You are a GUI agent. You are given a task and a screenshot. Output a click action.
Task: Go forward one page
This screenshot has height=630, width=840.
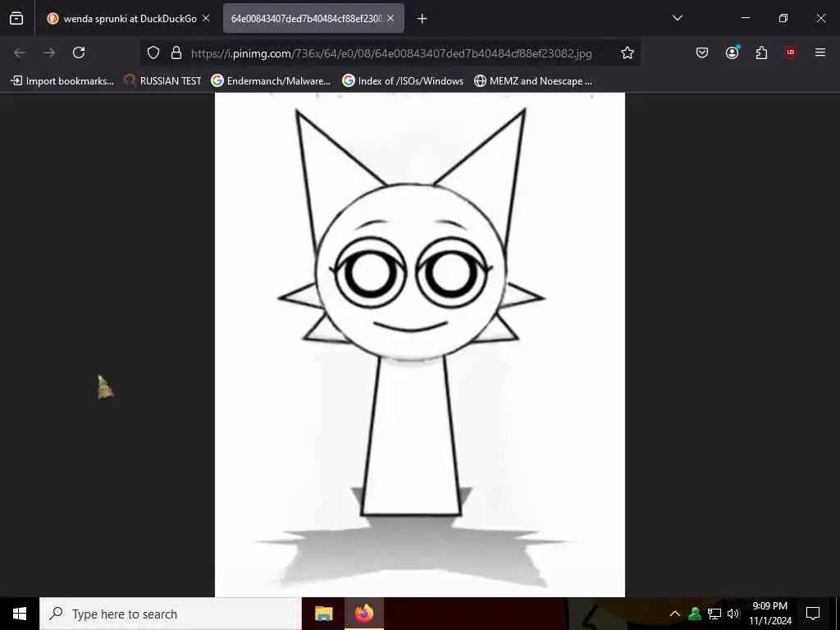(49, 52)
